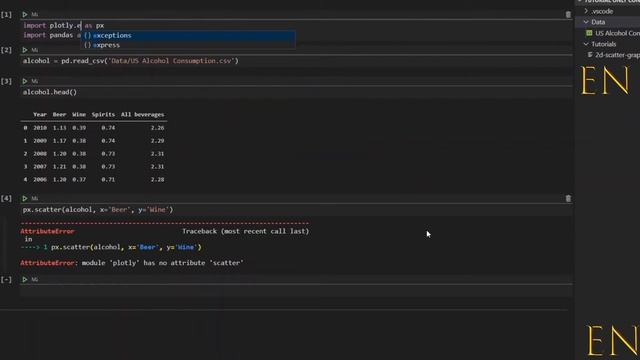640x360 pixels.
Task: Choose 'express' from the autocomplete list
Action: pyautogui.click(x=188, y=45)
